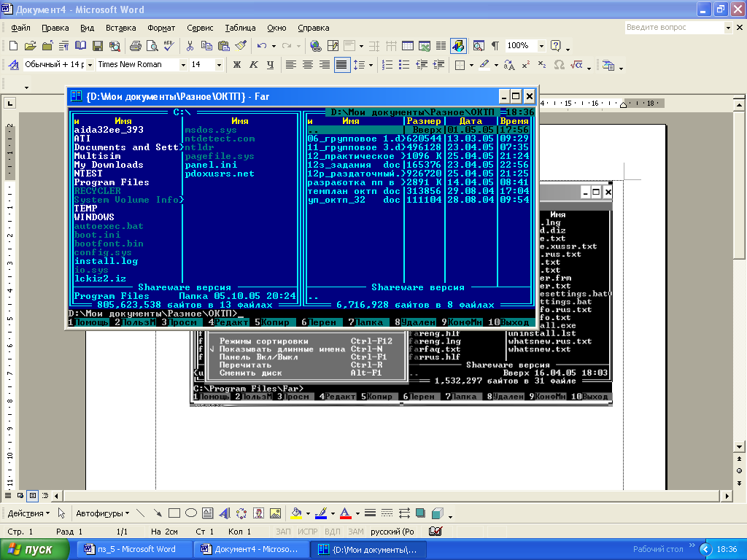Open the Таблица menu

[240, 28]
